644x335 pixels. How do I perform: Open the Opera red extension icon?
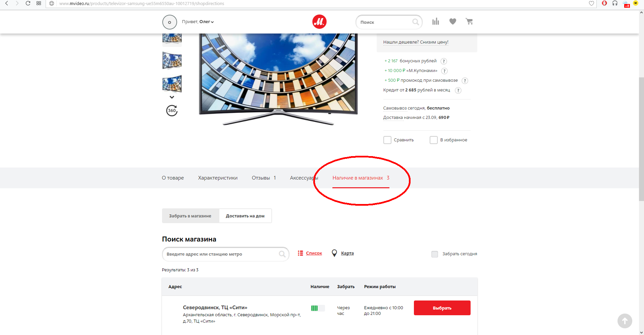point(604,3)
